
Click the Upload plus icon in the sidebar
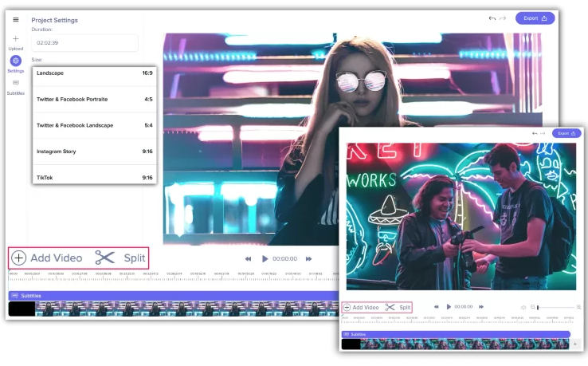pos(16,38)
